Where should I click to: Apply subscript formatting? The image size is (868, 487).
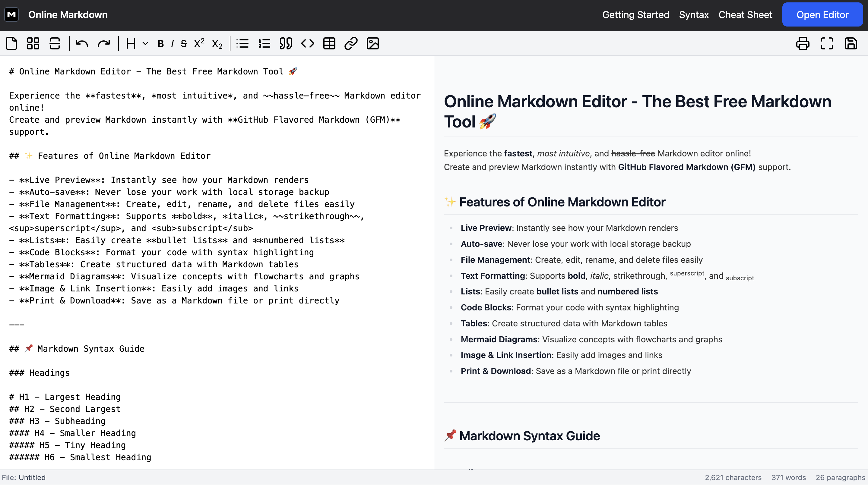[217, 44]
